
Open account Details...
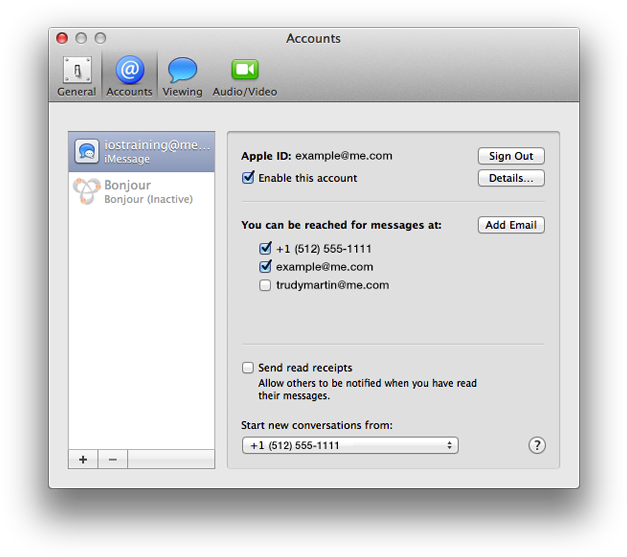click(511, 178)
